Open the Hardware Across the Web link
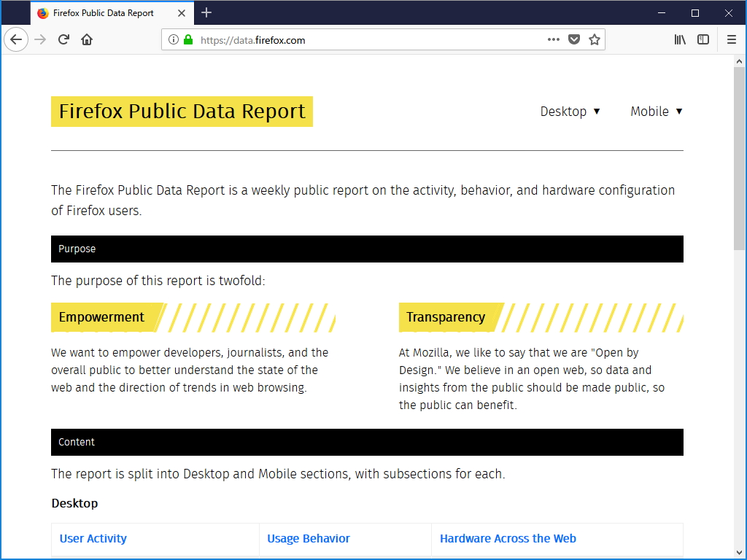 tap(508, 538)
